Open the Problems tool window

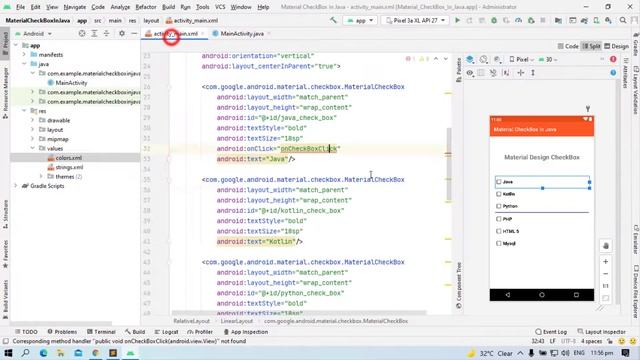pos(62,332)
